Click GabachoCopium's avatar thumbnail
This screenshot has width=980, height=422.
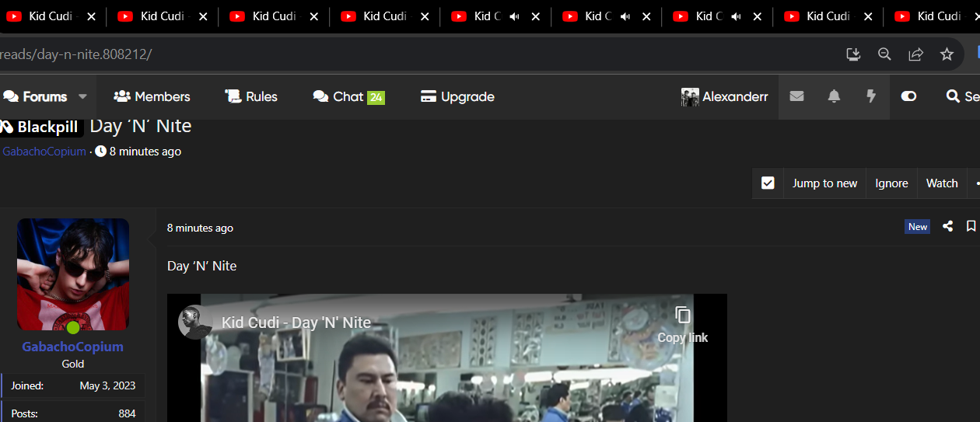[73, 274]
